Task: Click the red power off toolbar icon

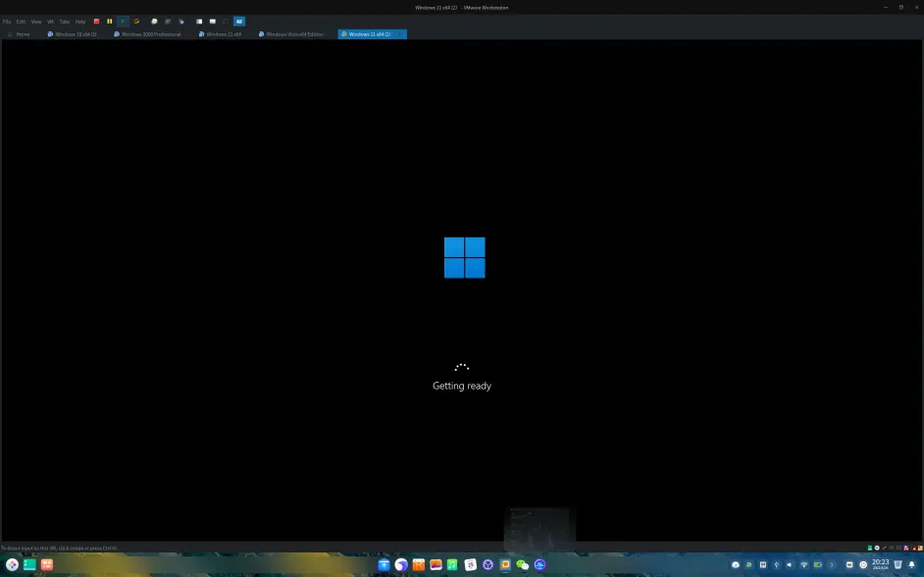Action: [x=97, y=22]
